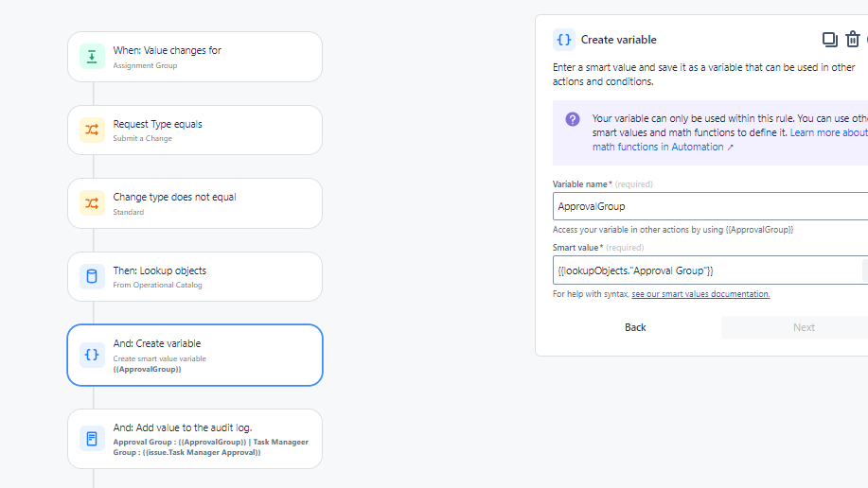Click the green trigger icon on first step
This screenshot has width=868, height=488.
92,57
